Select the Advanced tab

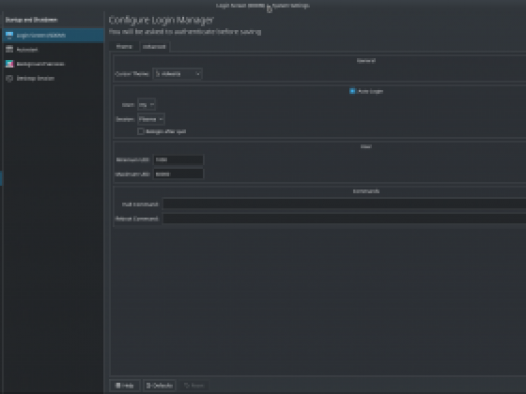click(154, 47)
